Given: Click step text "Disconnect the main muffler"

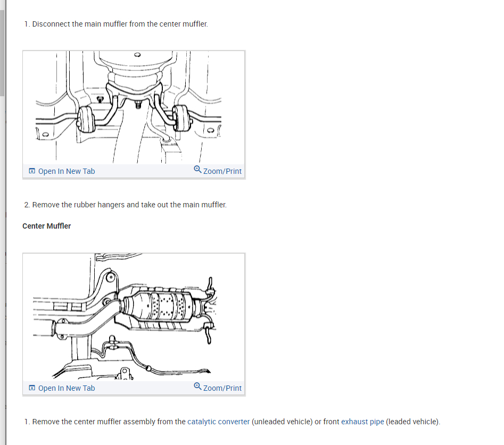Looking at the screenshot, I should (80, 24).
